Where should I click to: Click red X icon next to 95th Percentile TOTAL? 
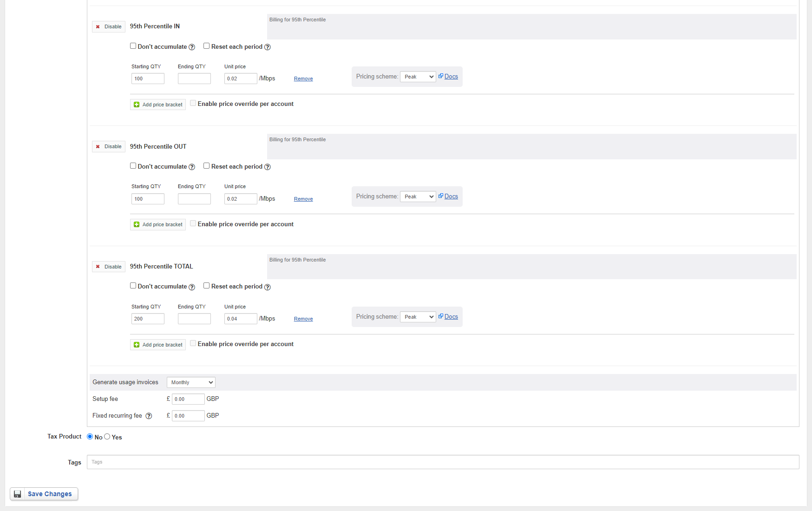98,267
